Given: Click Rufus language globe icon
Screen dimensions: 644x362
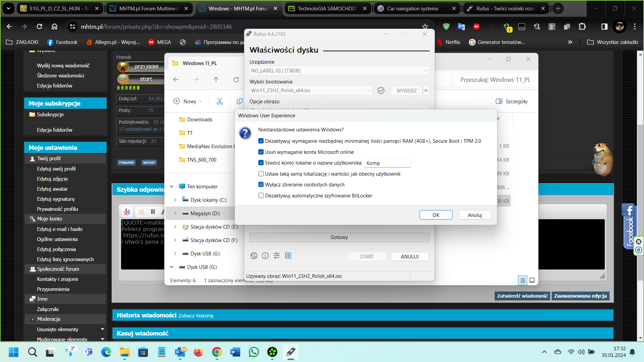Looking at the screenshot, I should point(254,256).
